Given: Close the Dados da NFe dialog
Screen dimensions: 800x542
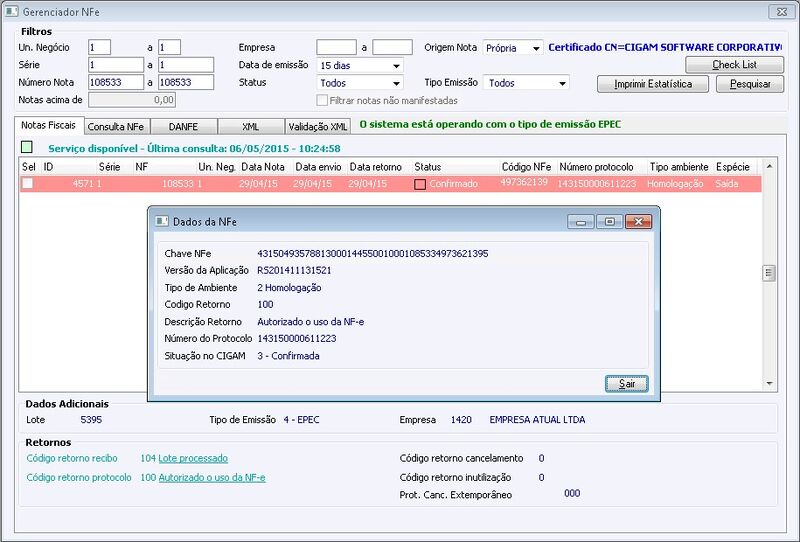Looking at the screenshot, I should tap(638, 221).
